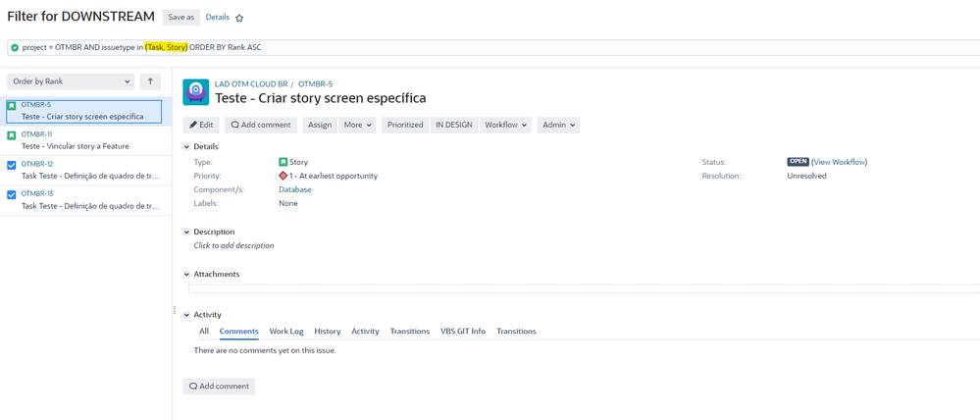Click the sidebar resize handle dots
The width and height of the screenshot is (980, 420).
tap(175, 311)
